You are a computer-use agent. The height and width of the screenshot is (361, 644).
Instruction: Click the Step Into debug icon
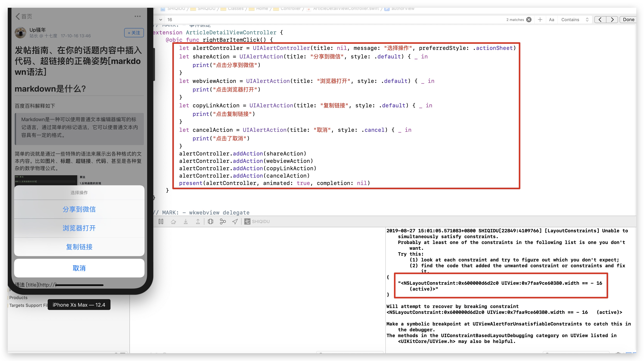click(186, 222)
